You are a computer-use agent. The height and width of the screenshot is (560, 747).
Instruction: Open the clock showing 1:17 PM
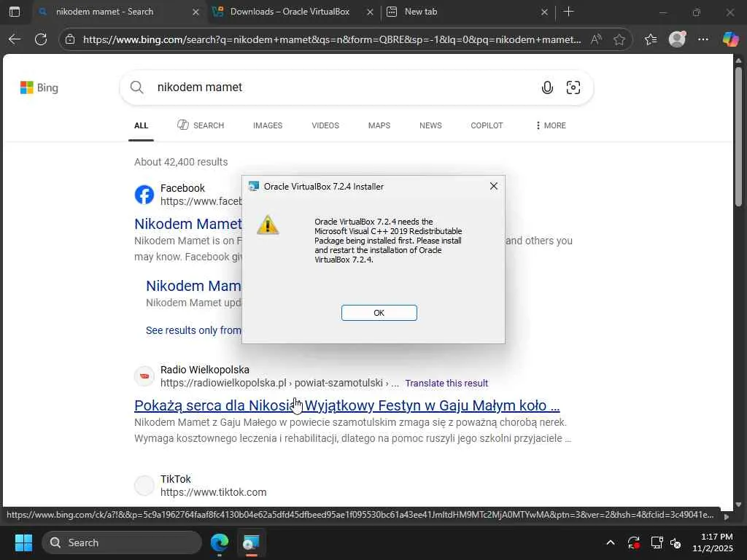coord(713,542)
